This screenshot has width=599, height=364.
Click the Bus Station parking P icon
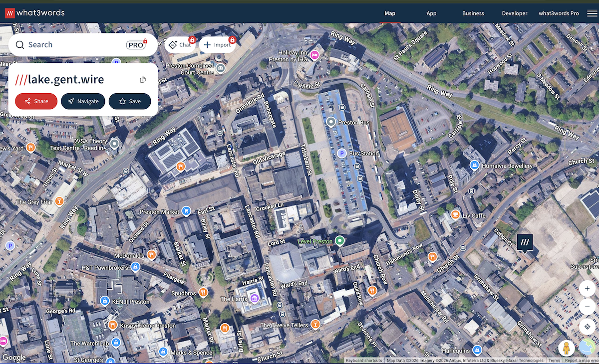[342, 154]
